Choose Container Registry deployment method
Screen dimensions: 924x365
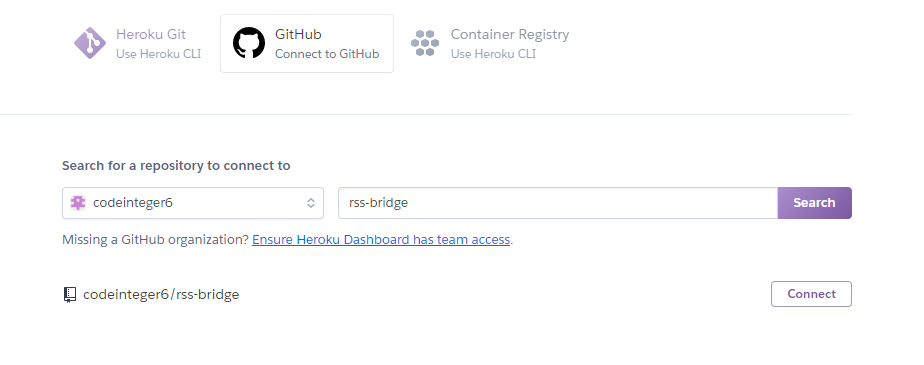tap(490, 44)
